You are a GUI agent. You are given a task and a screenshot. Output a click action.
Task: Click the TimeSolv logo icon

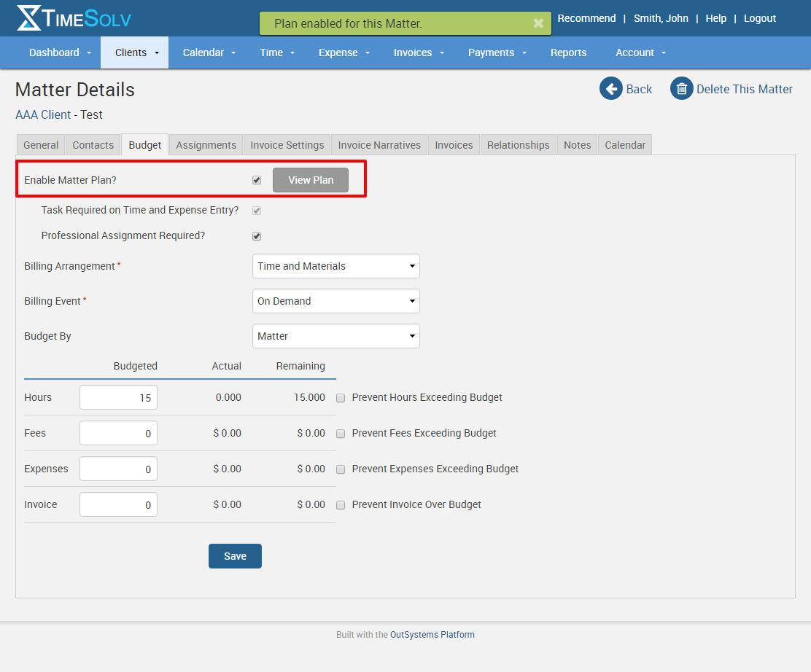click(x=29, y=18)
